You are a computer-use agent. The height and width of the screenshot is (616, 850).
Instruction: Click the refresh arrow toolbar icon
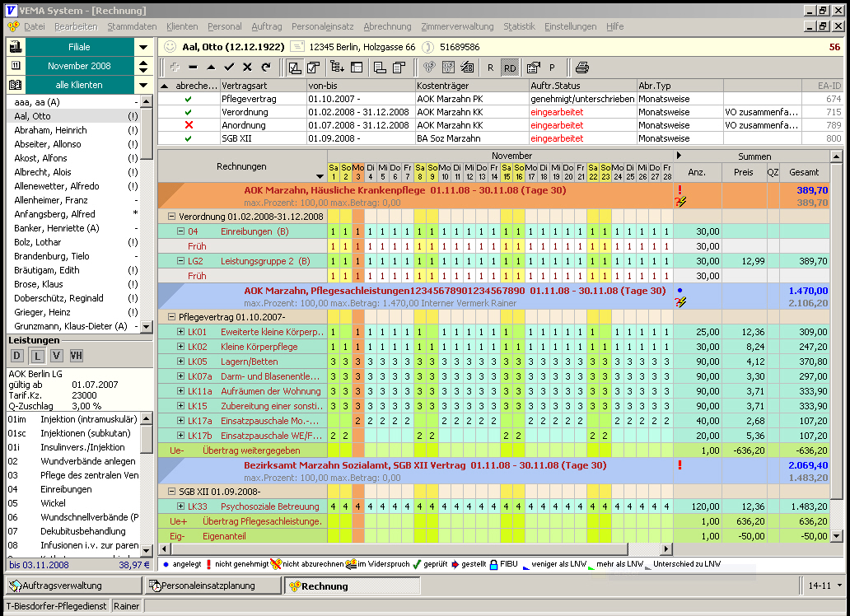click(x=265, y=68)
